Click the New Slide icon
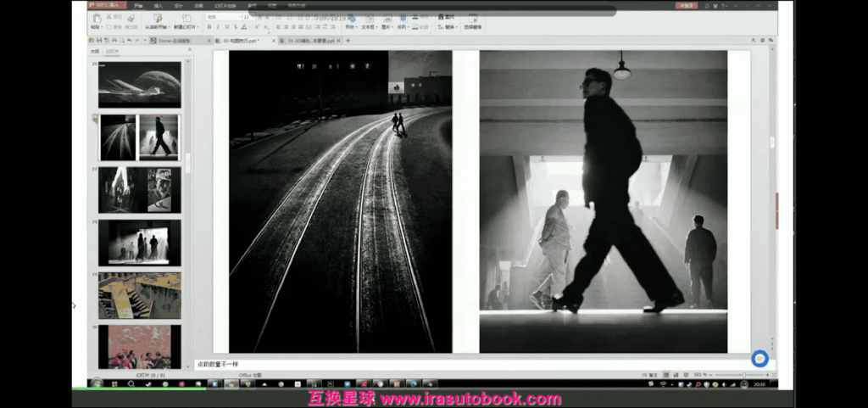The image size is (868, 408). [x=186, y=18]
